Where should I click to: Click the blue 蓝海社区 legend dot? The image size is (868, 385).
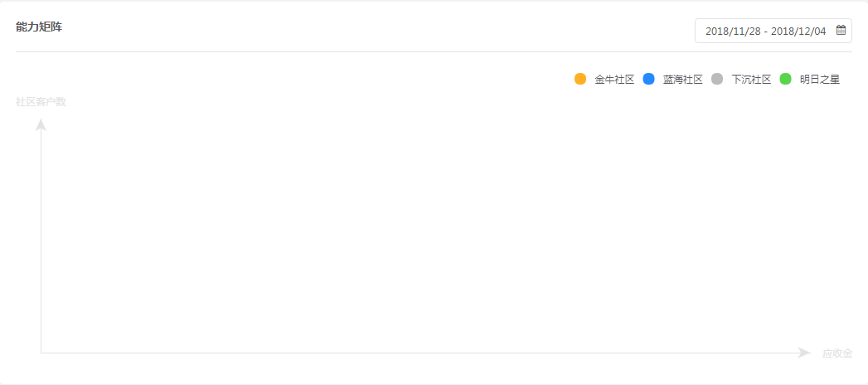coord(649,79)
